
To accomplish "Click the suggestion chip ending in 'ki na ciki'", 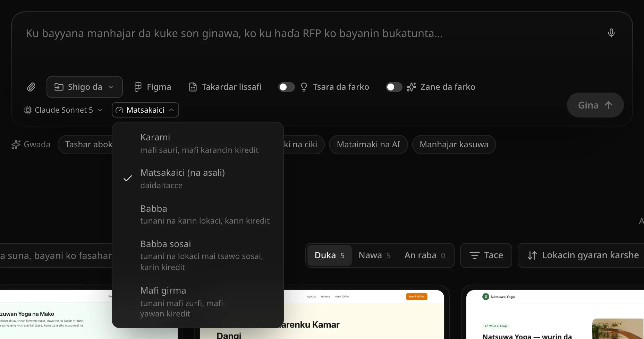I will 304,145.
